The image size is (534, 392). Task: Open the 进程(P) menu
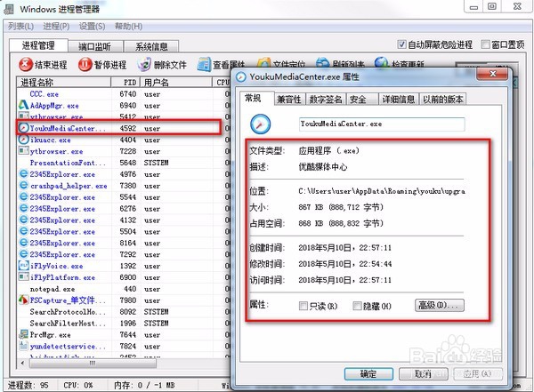(56, 26)
